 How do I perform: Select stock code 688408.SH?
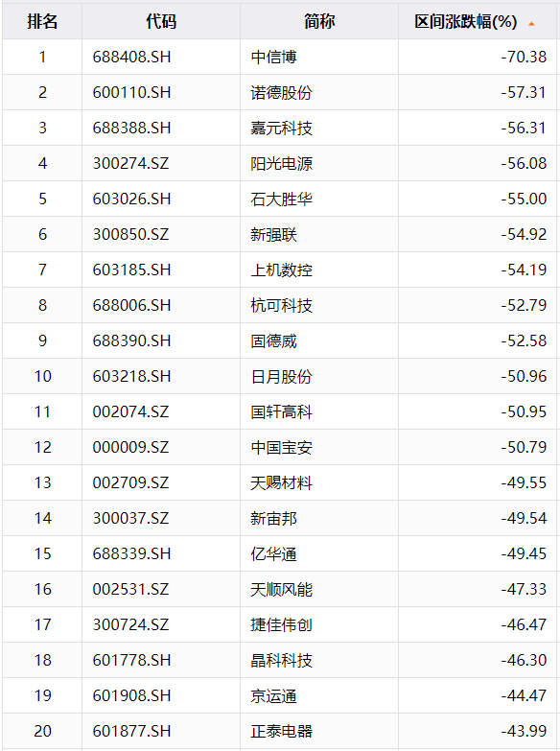[x=131, y=57]
